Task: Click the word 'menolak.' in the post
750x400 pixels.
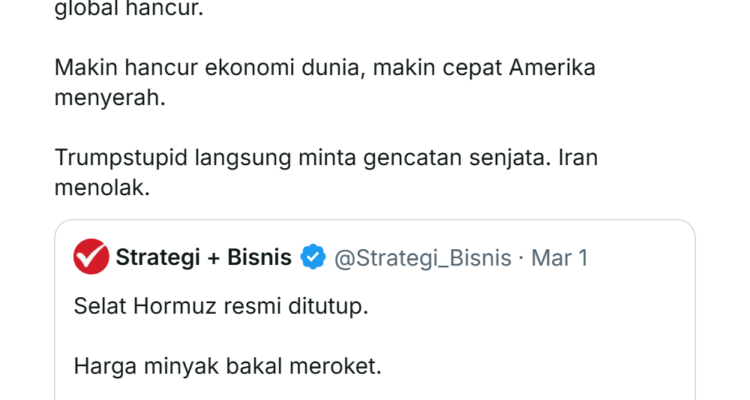Action: coord(101,187)
